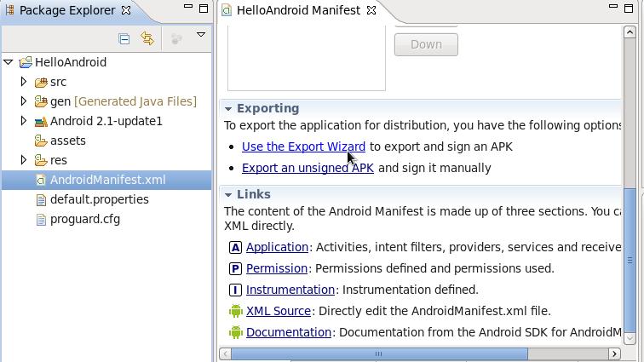Click the gen folder icon

(41, 101)
